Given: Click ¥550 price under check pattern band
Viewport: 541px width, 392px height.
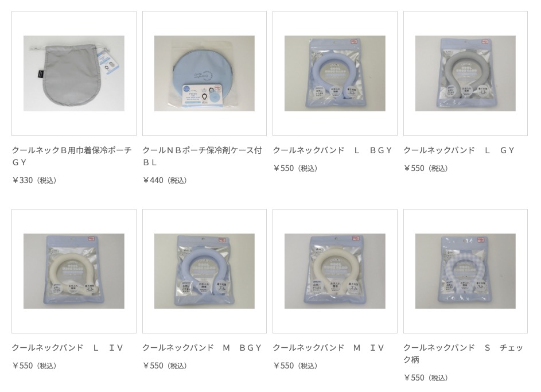Looking at the screenshot, I should pyautogui.click(x=426, y=378).
